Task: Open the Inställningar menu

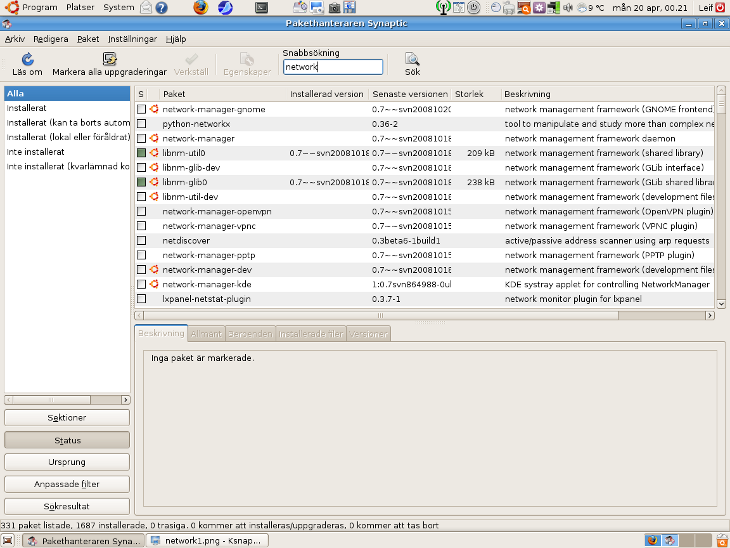Action: (x=132, y=39)
